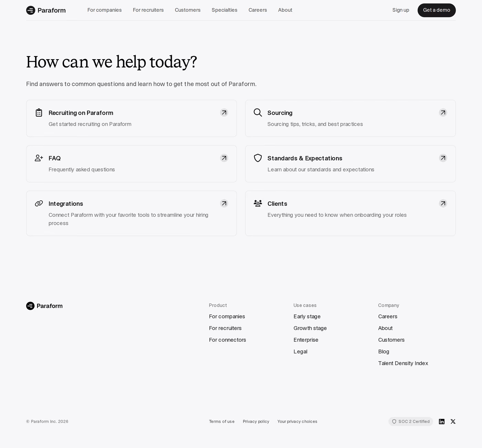The width and height of the screenshot is (482, 448).
Task: Open the For companies nav menu
Action: pos(104,10)
